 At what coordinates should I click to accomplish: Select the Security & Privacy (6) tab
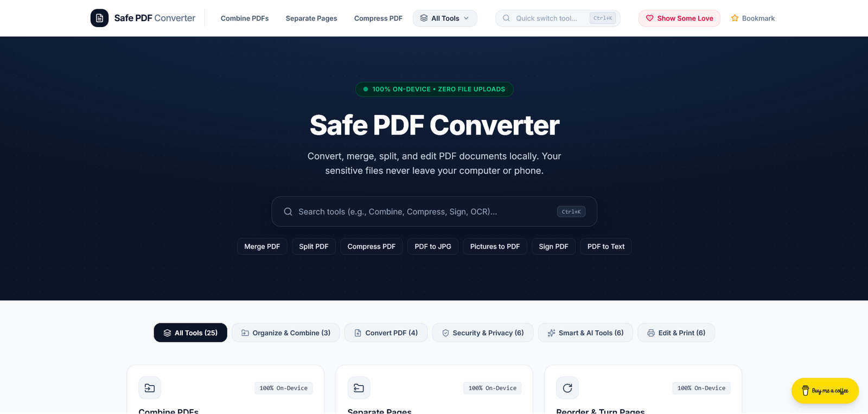coord(483,333)
